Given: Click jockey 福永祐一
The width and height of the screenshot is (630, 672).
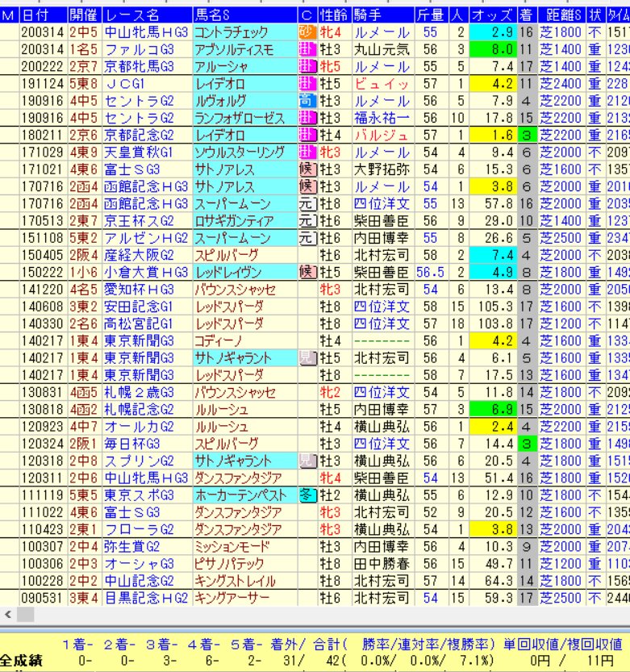Looking at the screenshot, I should coord(382,118).
